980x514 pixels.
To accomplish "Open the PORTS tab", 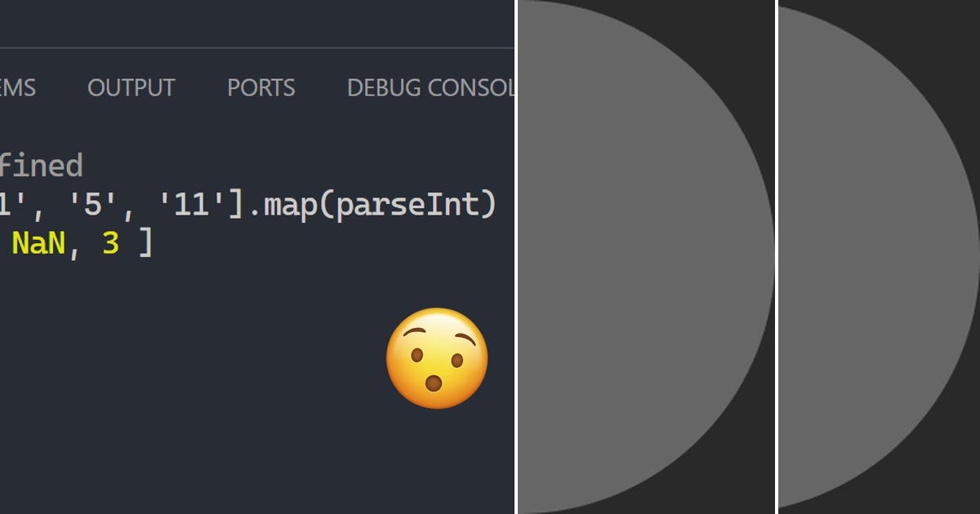I will click(261, 88).
